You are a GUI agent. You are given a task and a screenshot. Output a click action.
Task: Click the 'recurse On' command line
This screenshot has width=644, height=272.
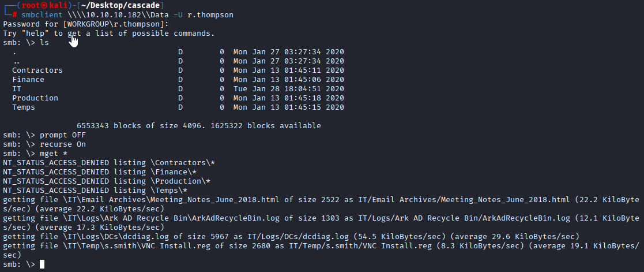tap(44, 144)
